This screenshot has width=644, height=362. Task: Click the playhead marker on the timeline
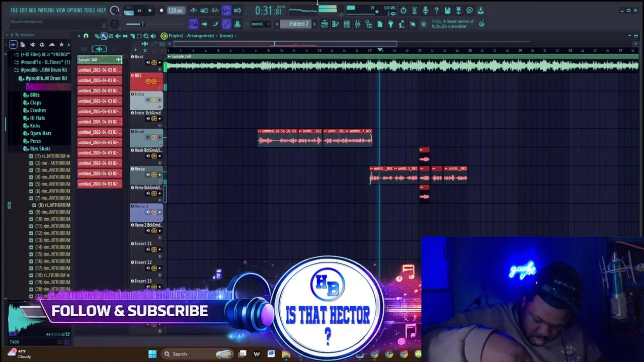(x=380, y=50)
